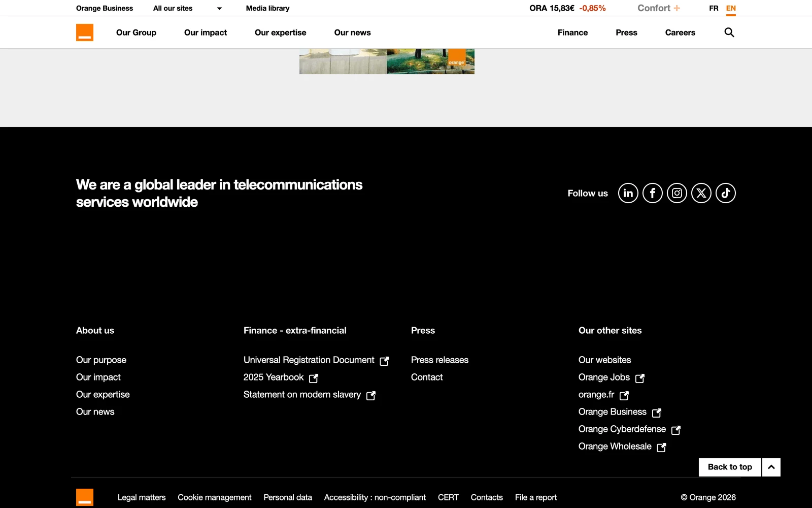The image size is (812, 508).
Task: Open Orange Jobs footer link
Action: coord(604,377)
